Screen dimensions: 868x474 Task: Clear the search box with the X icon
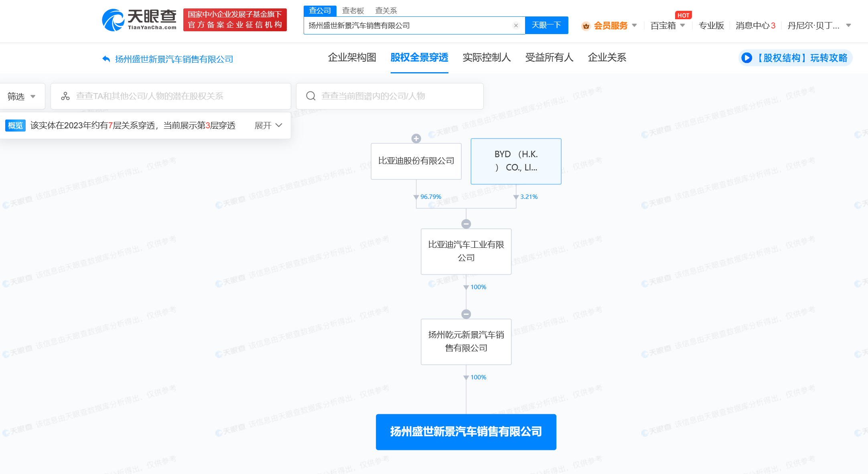(516, 26)
